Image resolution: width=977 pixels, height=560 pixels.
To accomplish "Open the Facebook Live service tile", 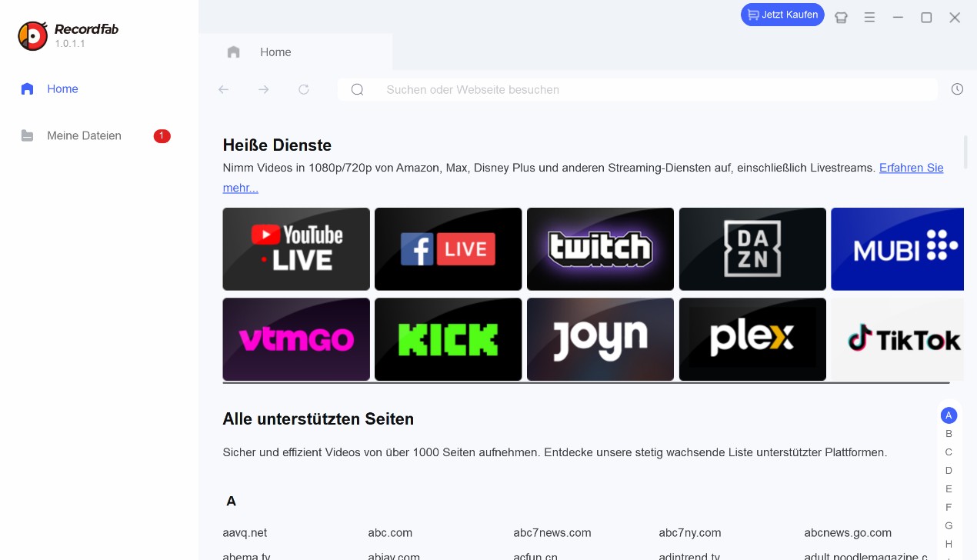I will (448, 249).
